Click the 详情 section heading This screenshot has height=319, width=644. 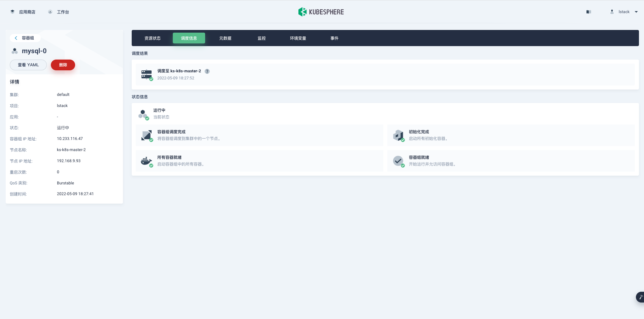14,82
